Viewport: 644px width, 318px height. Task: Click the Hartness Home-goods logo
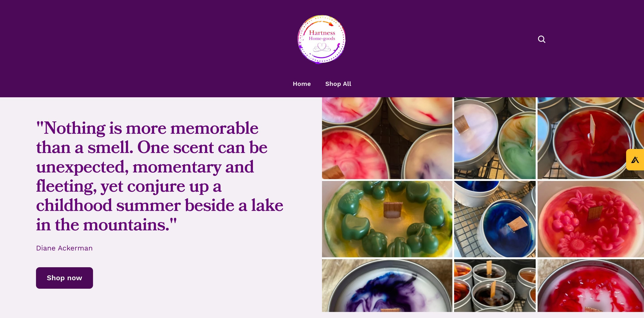point(322,39)
